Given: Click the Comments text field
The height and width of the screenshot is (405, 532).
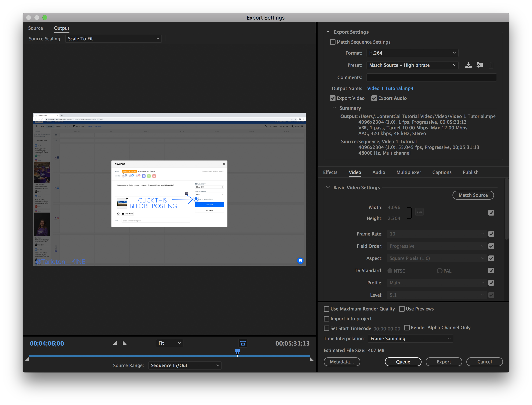Looking at the screenshot, I should 432,77.
